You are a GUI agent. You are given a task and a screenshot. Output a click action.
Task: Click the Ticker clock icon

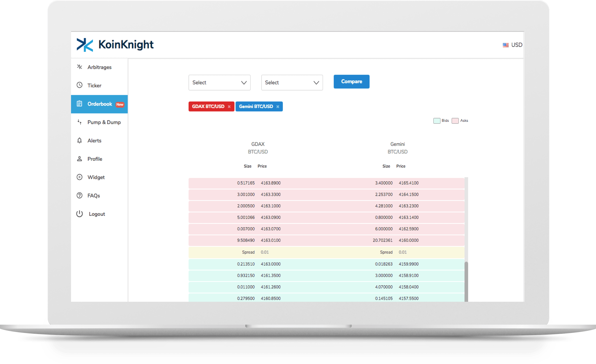click(79, 85)
